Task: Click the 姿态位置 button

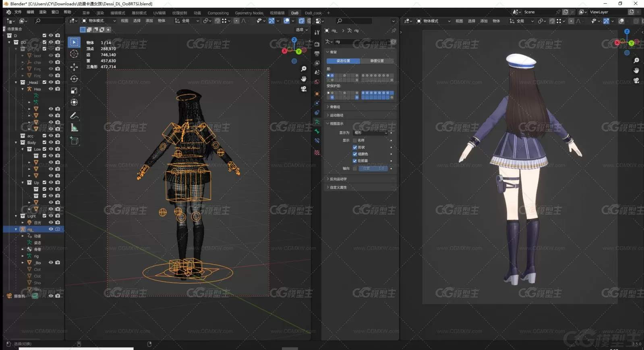Action: point(343,61)
